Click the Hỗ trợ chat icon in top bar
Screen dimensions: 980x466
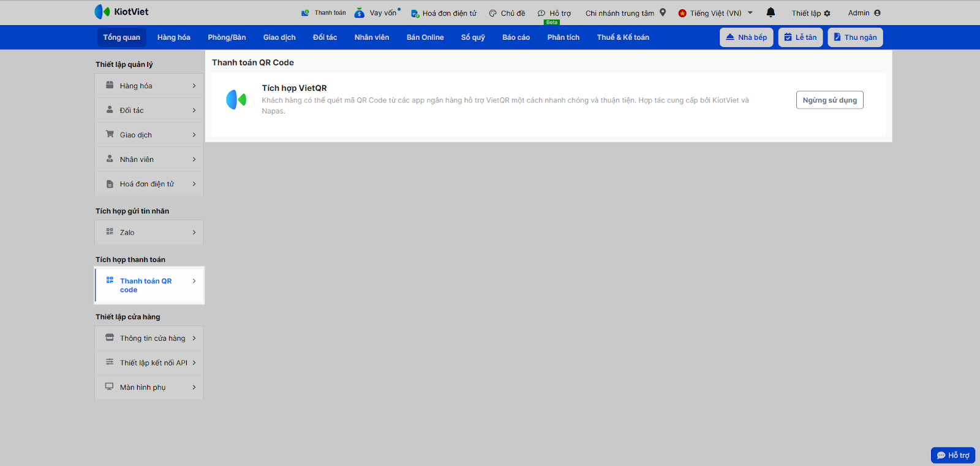tap(541, 13)
